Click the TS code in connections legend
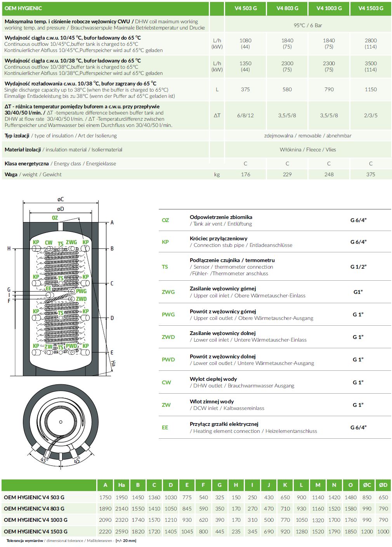Viewport: 392px width, 547px height. click(x=165, y=267)
